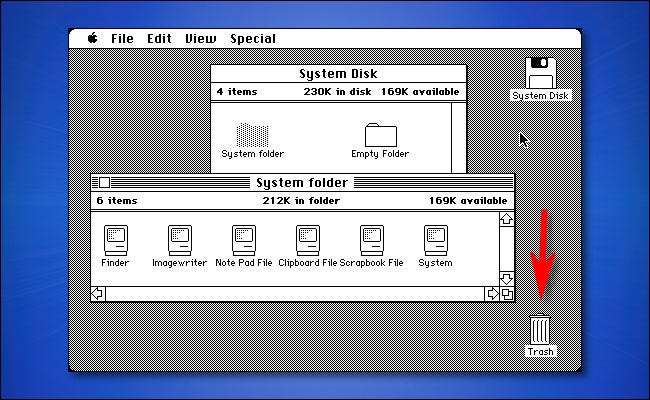Click "169K available" in System folder window
This screenshot has width=650, height=400.
pyautogui.click(x=468, y=201)
